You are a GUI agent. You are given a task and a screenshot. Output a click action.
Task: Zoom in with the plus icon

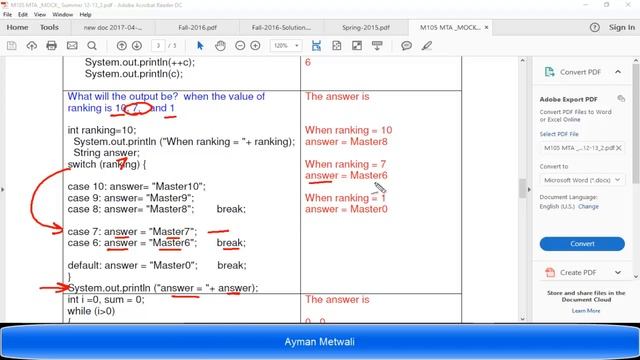256,46
